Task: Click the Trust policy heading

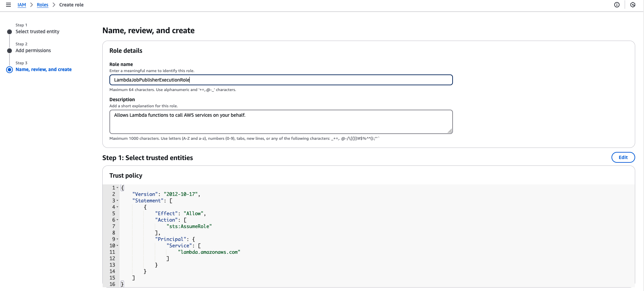Action: 126,176
